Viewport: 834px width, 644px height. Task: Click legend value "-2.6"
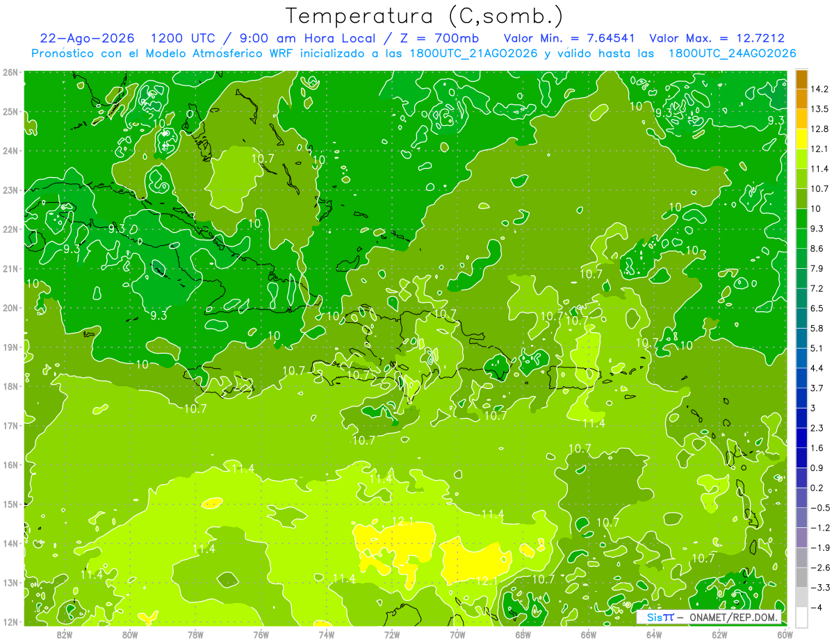click(820, 568)
